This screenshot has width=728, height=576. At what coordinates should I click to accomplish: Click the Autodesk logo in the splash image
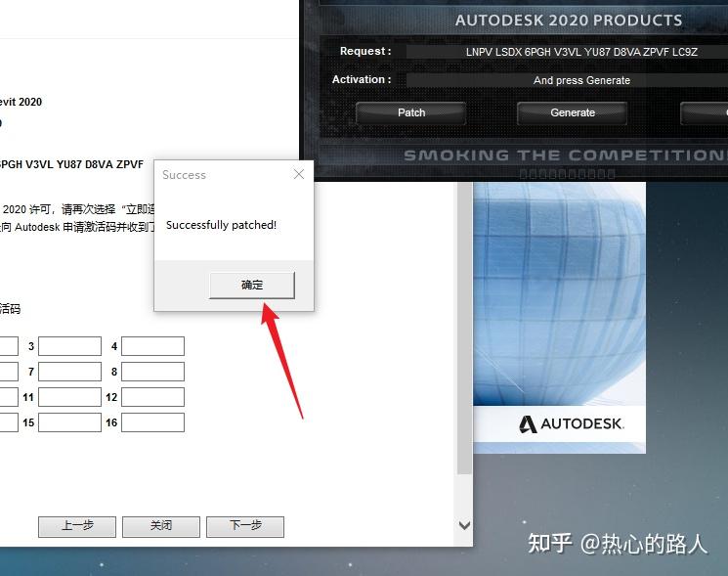coord(571,424)
